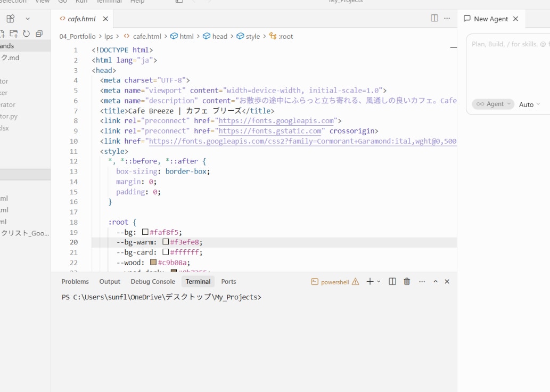This screenshot has height=392, width=550.
Task: Collapse all folders in explorer
Action: click(39, 34)
